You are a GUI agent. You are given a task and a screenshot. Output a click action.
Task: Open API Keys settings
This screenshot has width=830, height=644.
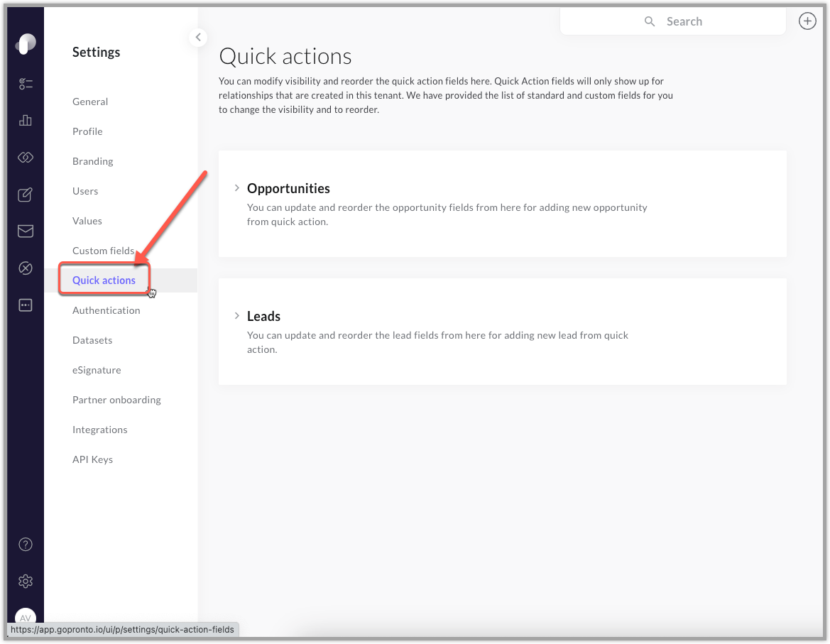(x=92, y=460)
